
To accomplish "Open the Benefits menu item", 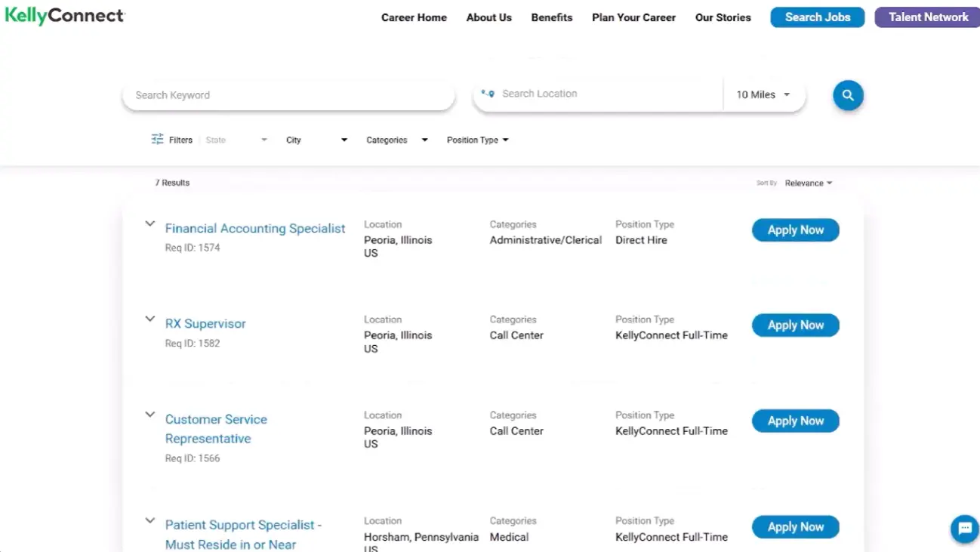I will 552,17.
